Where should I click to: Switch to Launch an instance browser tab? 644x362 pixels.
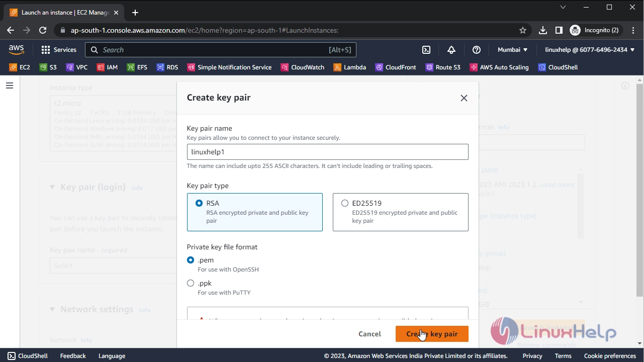(65, 13)
